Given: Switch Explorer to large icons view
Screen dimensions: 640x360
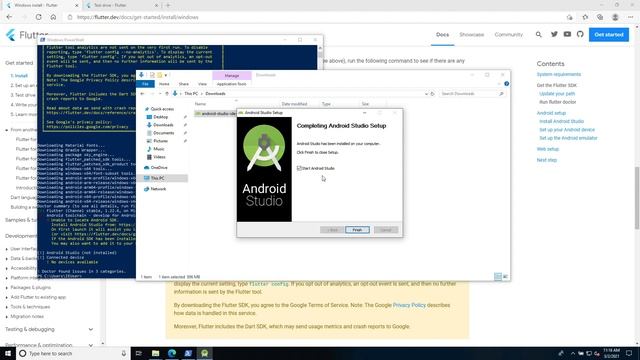Looking at the screenshot, I should click(505, 276).
